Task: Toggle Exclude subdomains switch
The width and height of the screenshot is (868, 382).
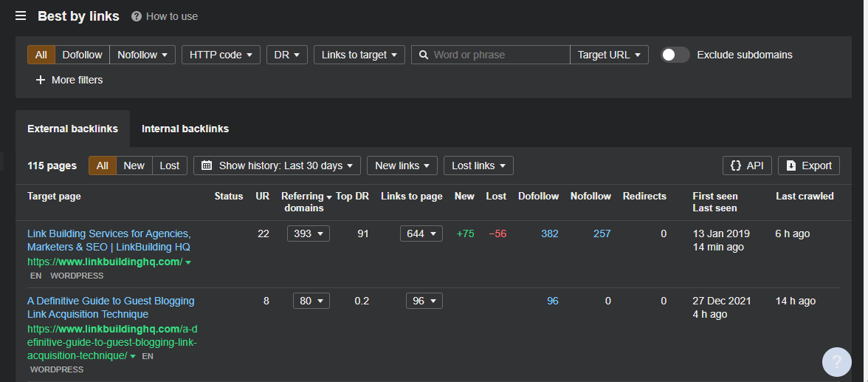Action: (x=675, y=55)
